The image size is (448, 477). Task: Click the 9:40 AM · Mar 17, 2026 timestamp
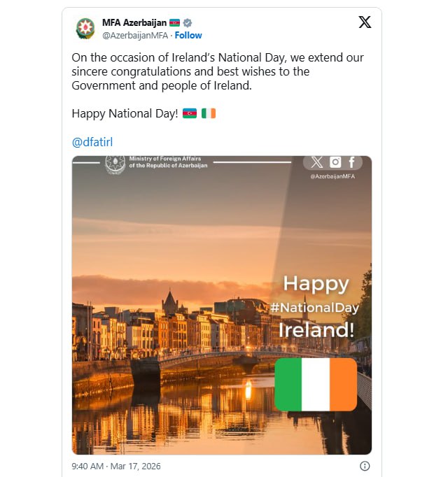pyautogui.click(x=116, y=466)
